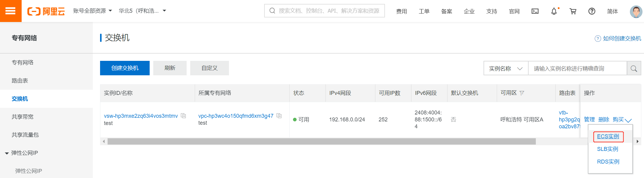Click the 刷新 button
This screenshot has height=178, width=644.
tap(170, 68)
